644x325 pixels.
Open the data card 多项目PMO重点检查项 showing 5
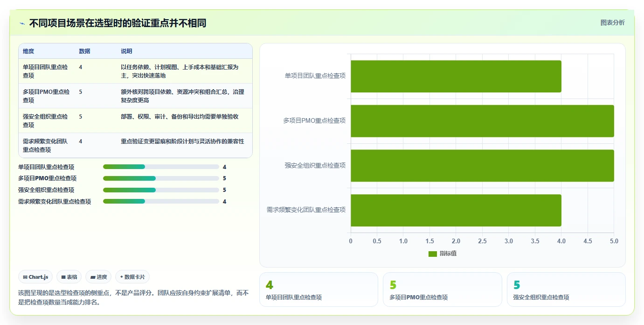point(442,290)
